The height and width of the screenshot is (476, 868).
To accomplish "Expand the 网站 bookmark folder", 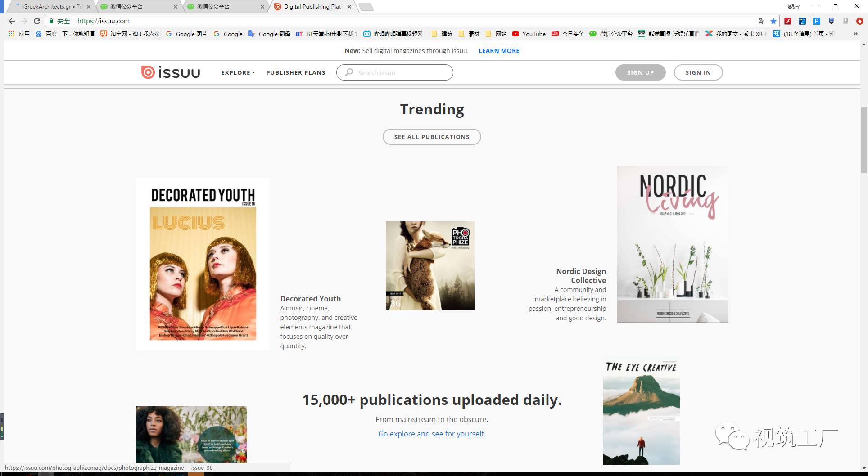I will tap(496, 34).
